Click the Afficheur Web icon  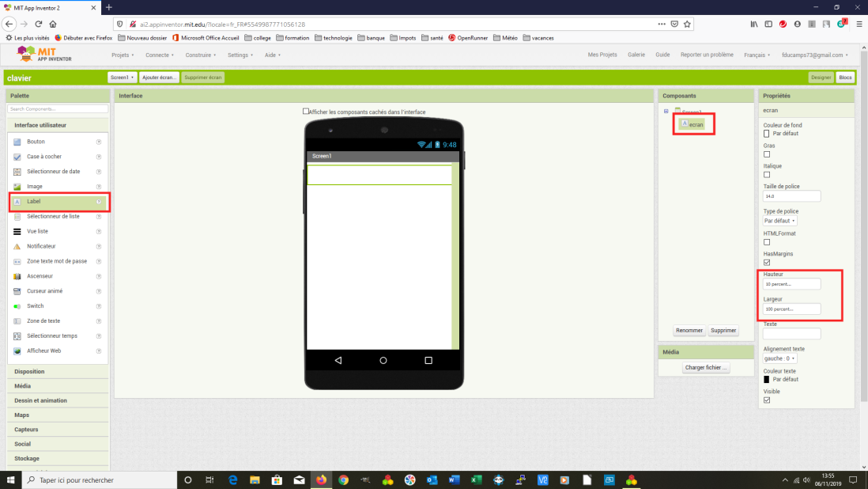[17, 351]
